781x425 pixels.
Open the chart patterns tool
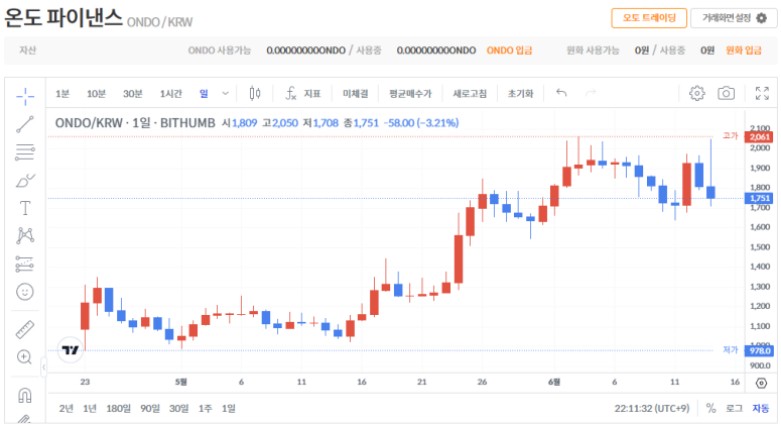coord(25,235)
